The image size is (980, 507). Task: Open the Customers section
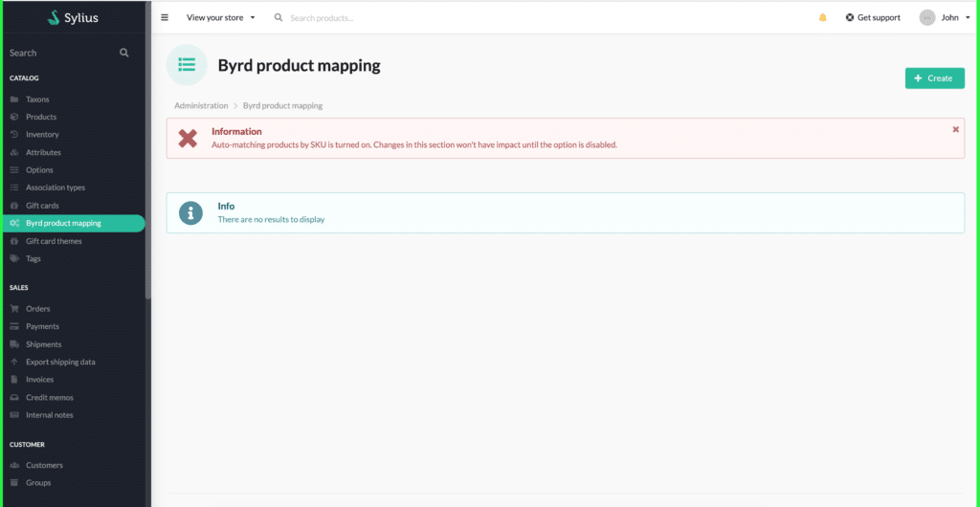click(x=44, y=465)
